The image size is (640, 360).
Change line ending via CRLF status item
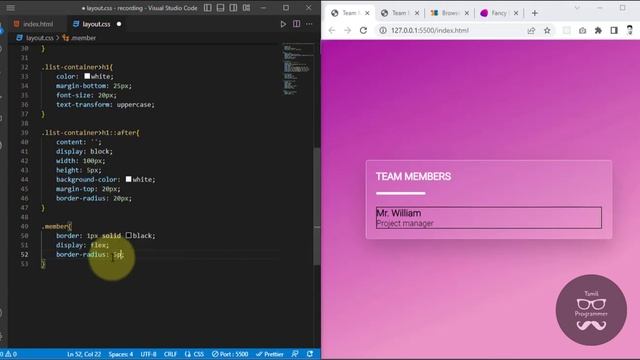coord(170,354)
